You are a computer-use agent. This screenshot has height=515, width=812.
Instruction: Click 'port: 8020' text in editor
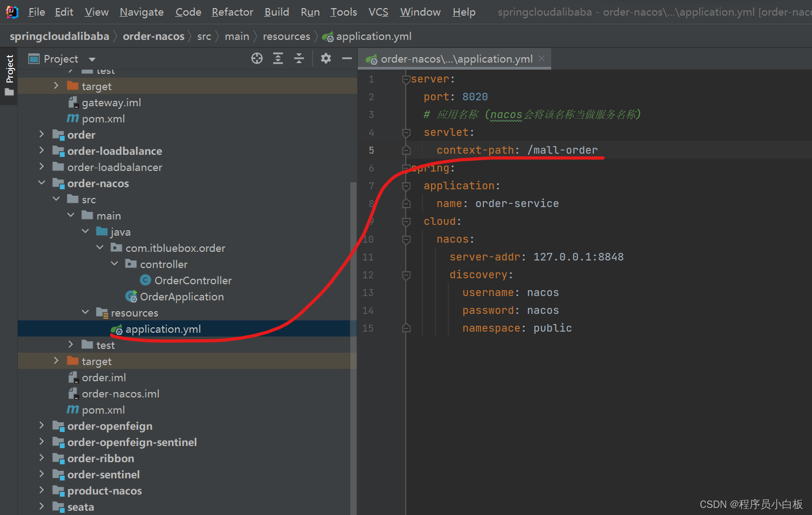pyautogui.click(x=456, y=97)
